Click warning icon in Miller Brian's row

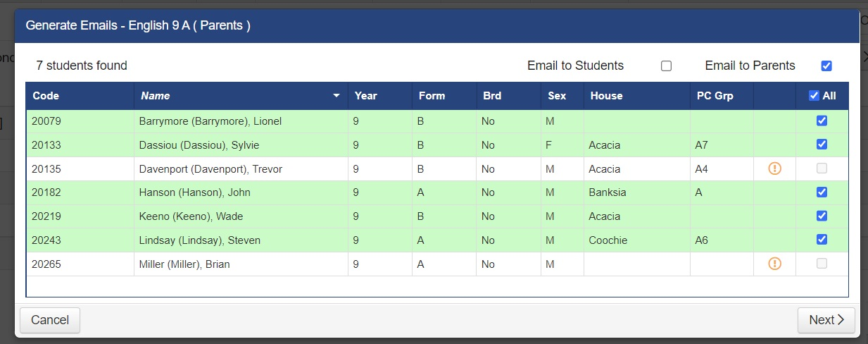pos(774,264)
